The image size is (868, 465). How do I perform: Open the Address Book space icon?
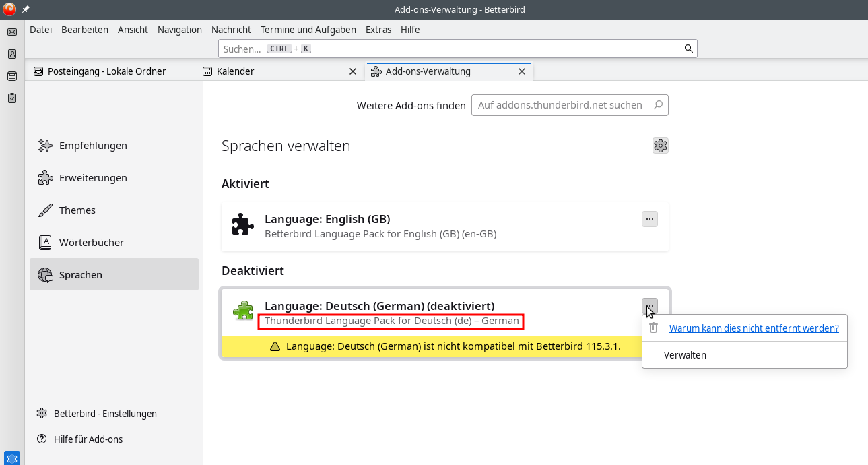point(12,54)
